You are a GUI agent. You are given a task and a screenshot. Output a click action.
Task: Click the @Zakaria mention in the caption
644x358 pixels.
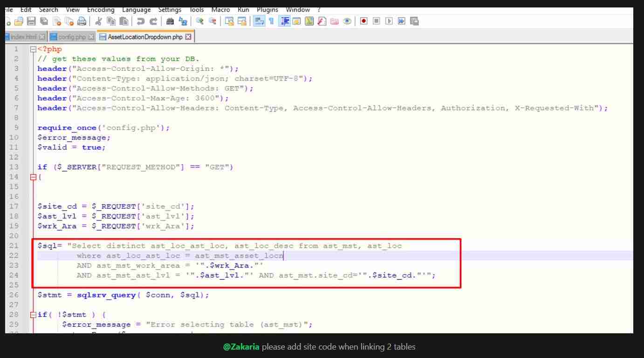(241, 347)
